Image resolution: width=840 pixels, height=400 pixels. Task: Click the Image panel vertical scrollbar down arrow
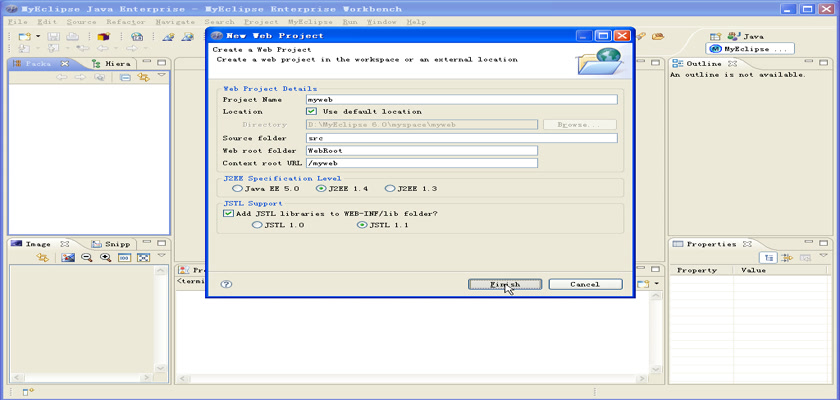pyautogui.click(x=161, y=368)
